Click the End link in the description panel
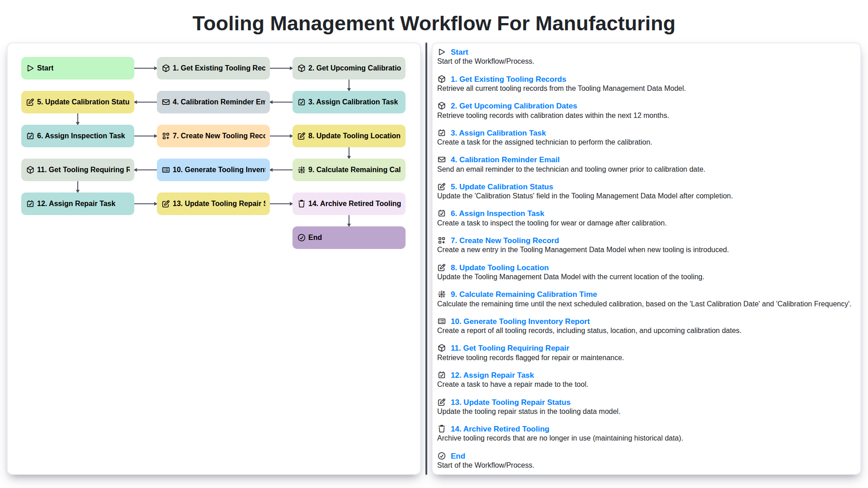Screen dimensions: 868x488 click(458, 456)
